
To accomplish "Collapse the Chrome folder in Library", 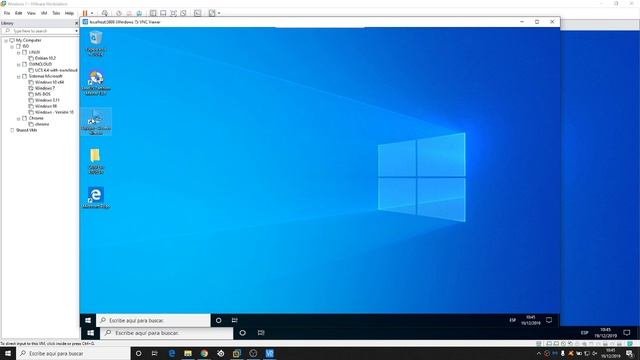I will click(x=18, y=118).
